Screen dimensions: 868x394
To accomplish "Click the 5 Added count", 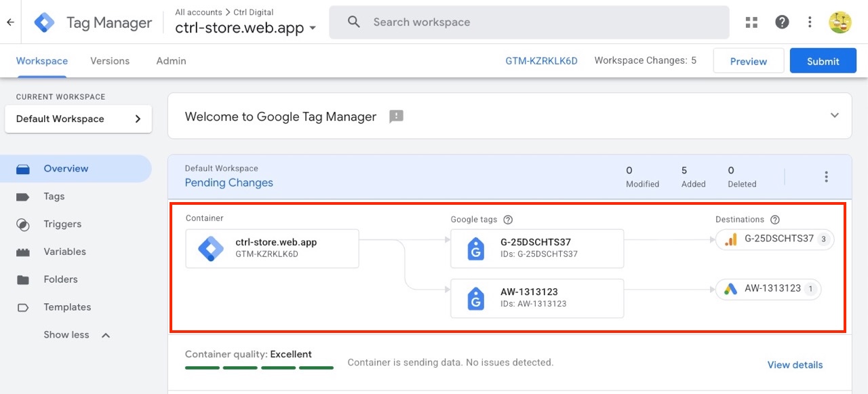I will coord(694,177).
